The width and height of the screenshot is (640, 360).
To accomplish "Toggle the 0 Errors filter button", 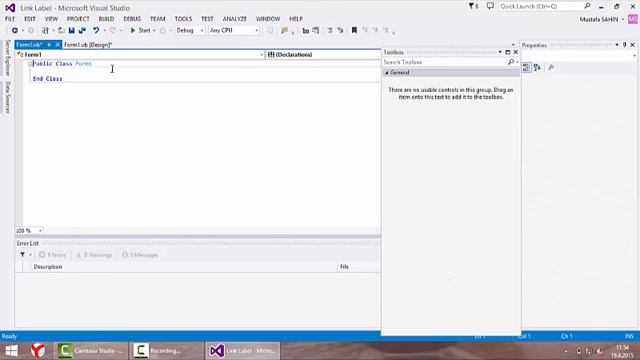I will pyautogui.click(x=52, y=255).
